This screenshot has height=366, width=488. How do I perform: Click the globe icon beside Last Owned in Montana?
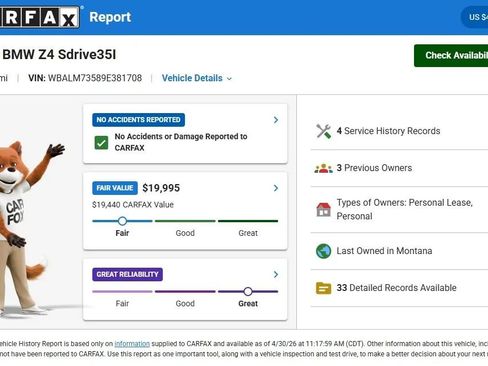point(323,251)
